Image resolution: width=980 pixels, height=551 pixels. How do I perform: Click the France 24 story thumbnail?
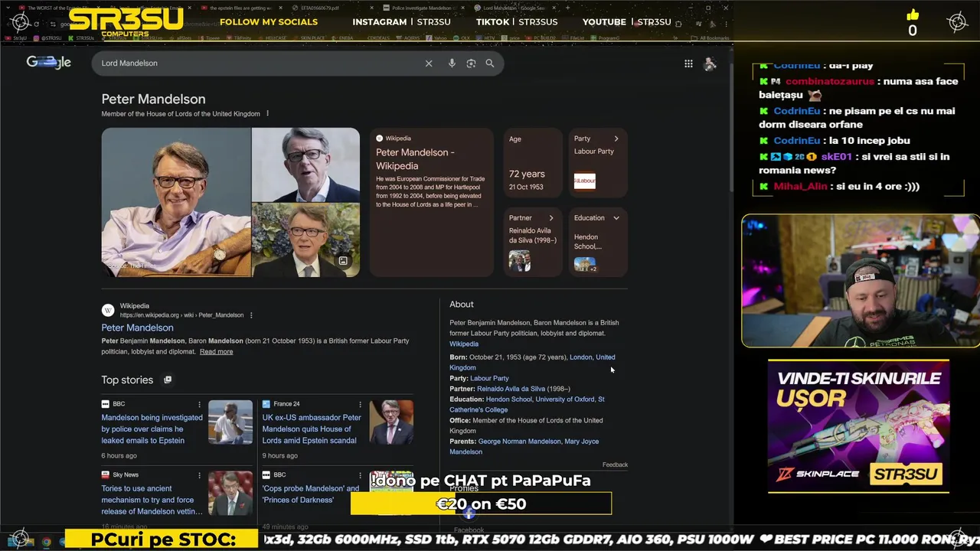pos(391,422)
